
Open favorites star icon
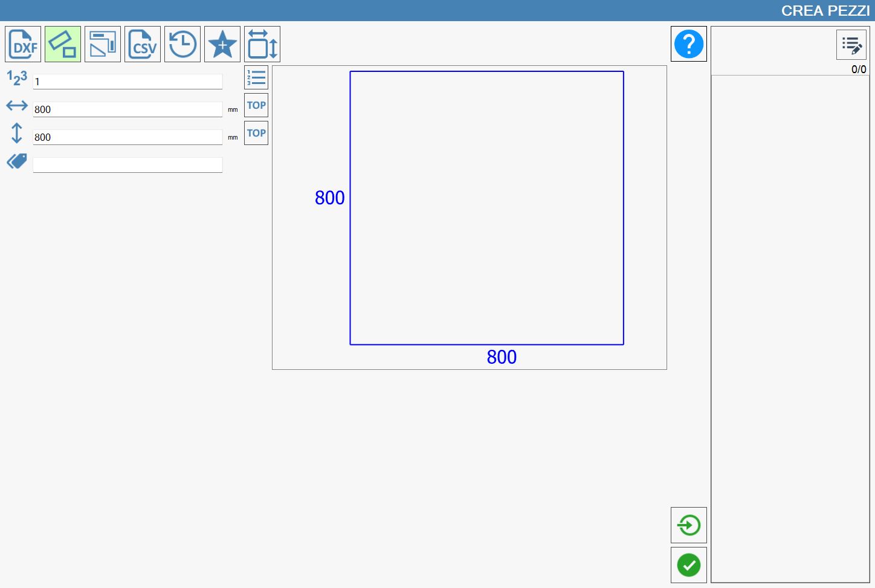click(x=222, y=44)
